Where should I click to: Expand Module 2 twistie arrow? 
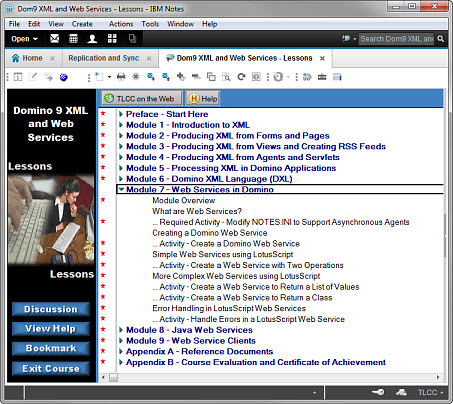pos(121,136)
